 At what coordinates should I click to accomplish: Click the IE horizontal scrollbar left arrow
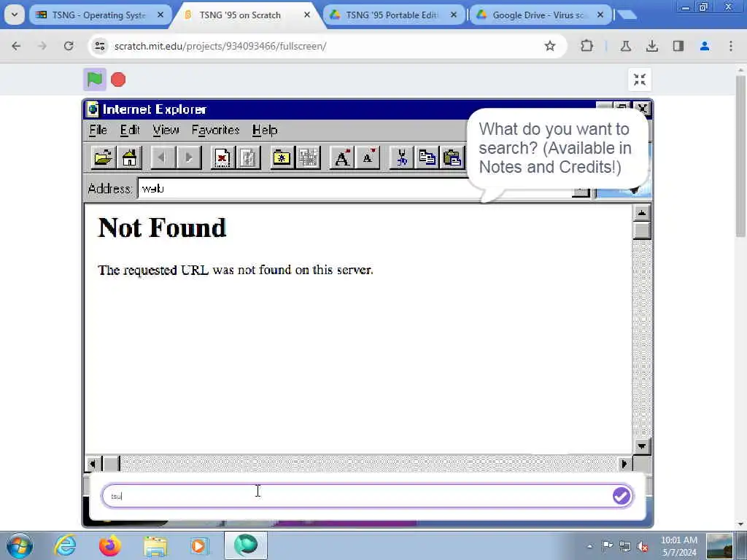[93, 463]
